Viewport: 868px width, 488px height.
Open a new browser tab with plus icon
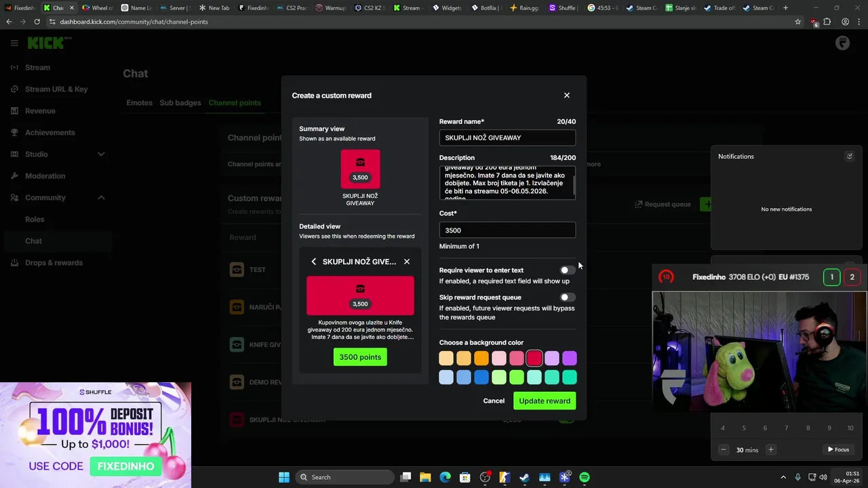tap(785, 8)
